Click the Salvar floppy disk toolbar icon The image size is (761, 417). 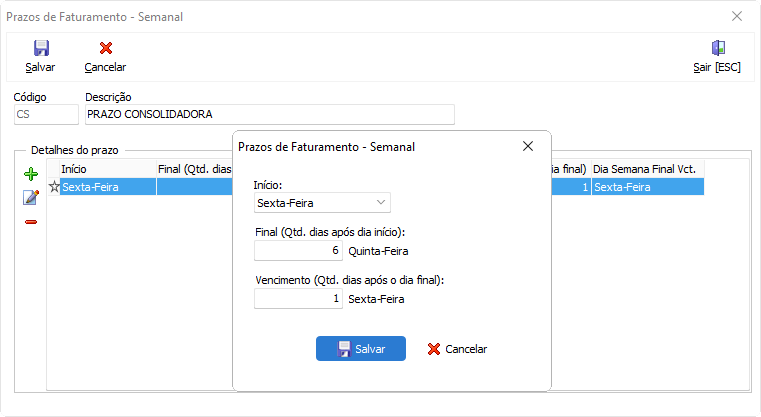coord(41,48)
